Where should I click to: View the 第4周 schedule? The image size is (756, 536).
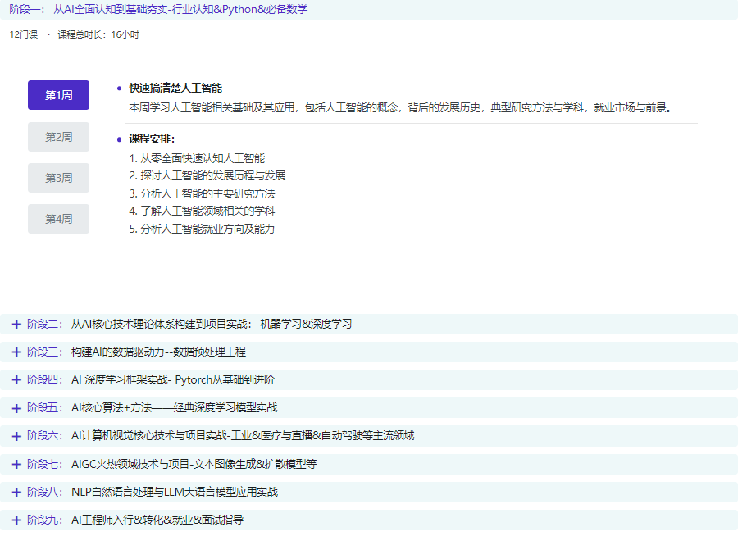[58, 219]
